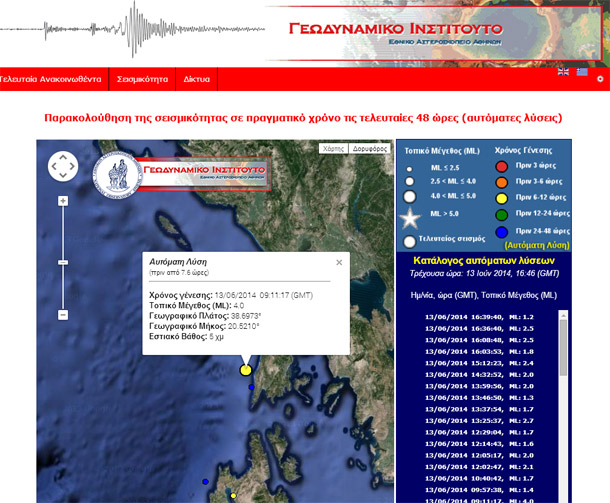Select catalog entry 12:14:43 ML 1.6
Image resolution: width=610 pixels, height=503 pixels.
pyautogui.click(x=479, y=444)
